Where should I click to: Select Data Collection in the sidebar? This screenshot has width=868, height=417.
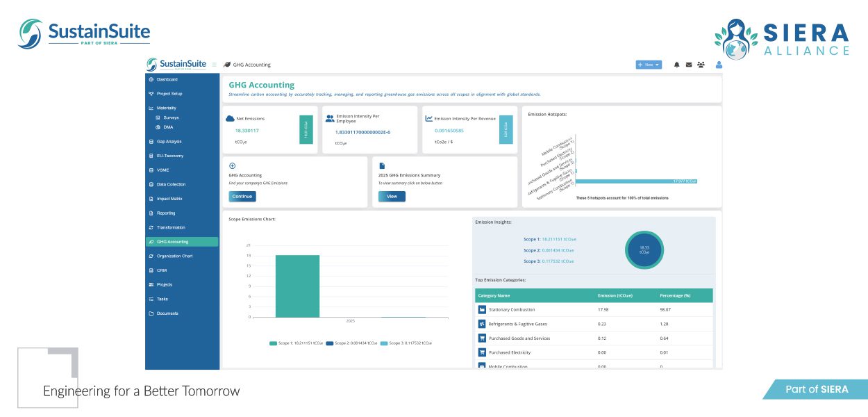click(171, 184)
